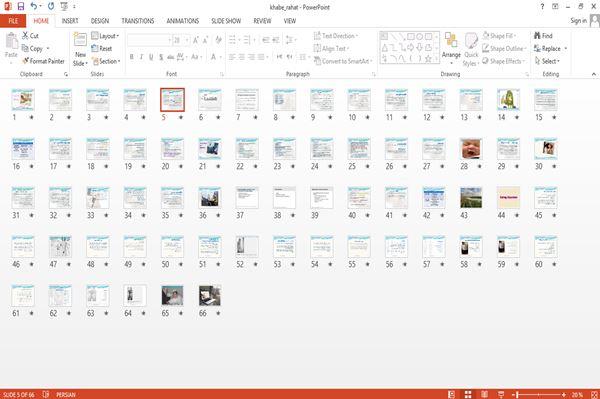Click Format Painter
600x399 pixels.
coord(43,61)
